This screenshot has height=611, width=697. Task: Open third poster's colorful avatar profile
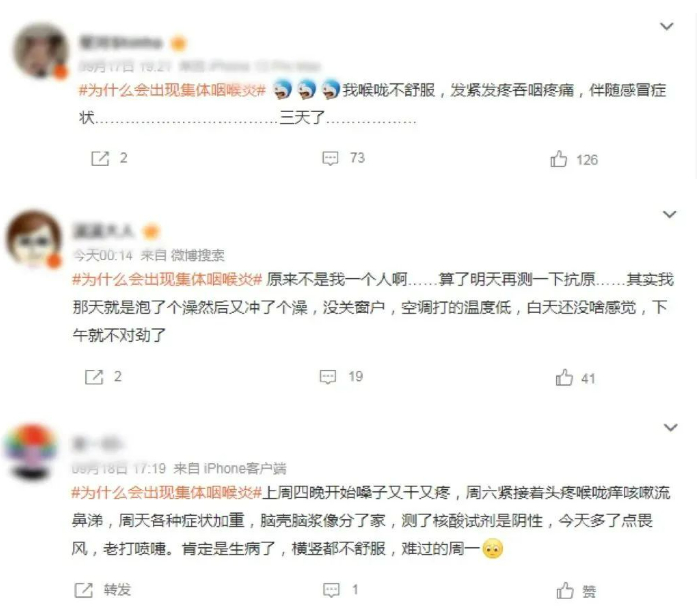(31, 452)
